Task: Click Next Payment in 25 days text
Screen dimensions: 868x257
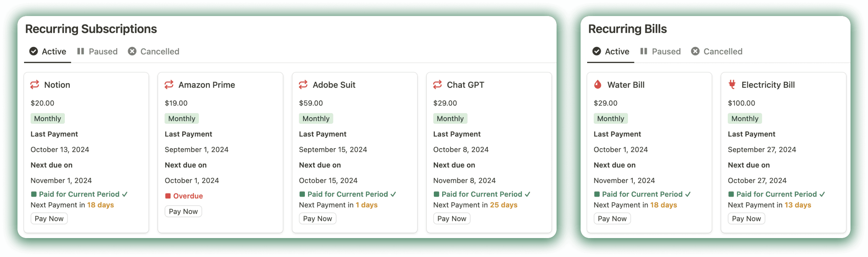Action: (475, 205)
